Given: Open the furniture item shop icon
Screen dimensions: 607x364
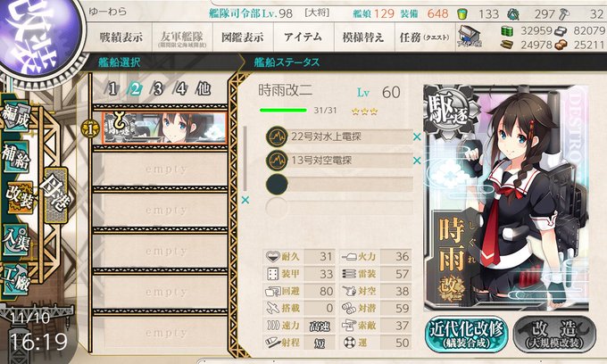Looking at the screenshot, I should tap(470, 37).
